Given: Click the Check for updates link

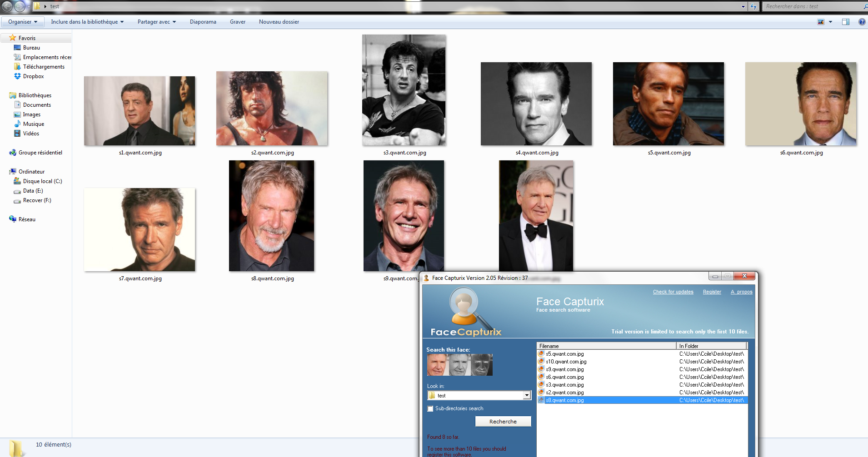Looking at the screenshot, I should point(673,292).
